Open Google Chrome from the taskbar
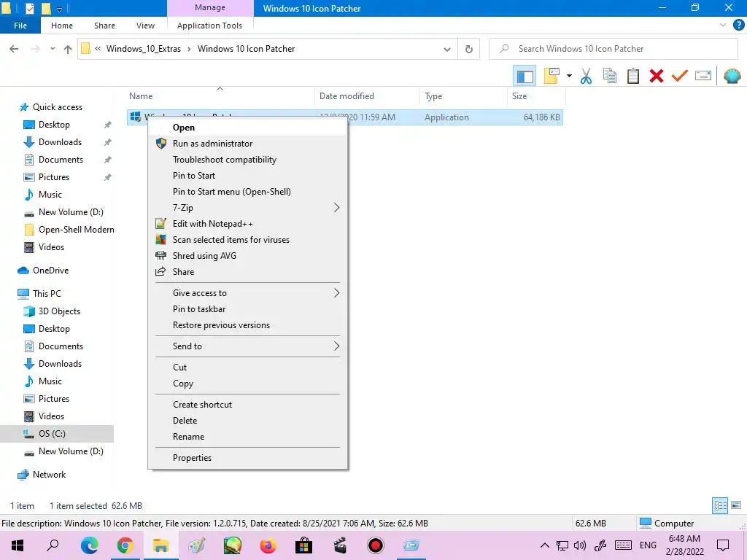The width and height of the screenshot is (747, 560). coord(125,545)
